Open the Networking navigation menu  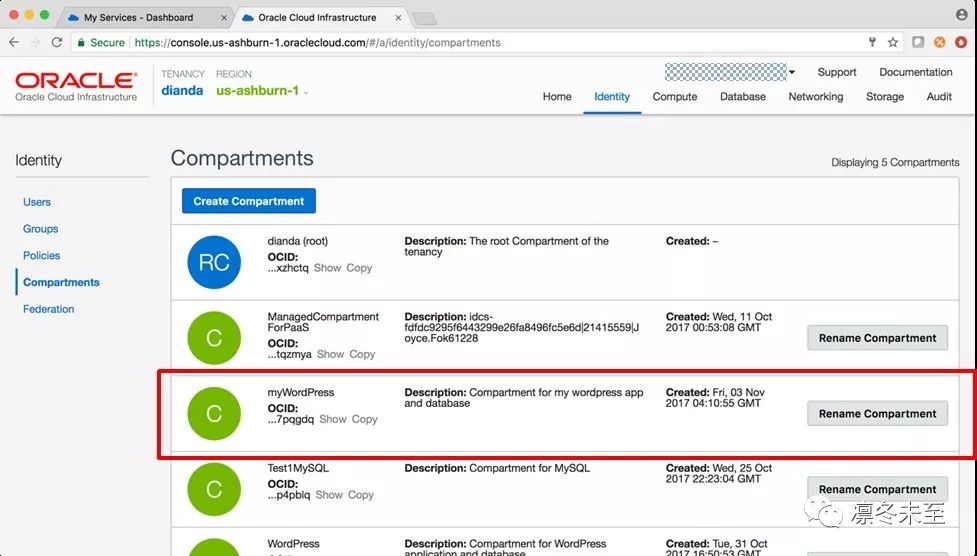816,97
